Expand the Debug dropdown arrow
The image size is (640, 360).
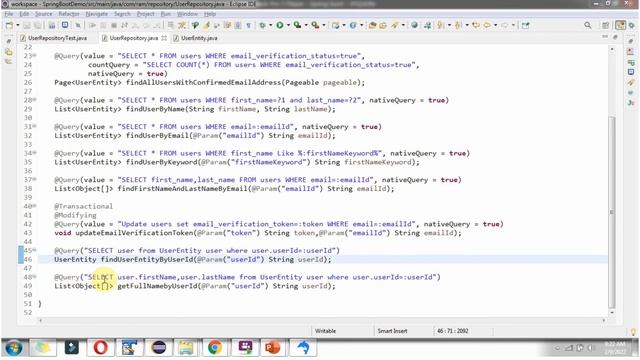pyautogui.click(x=270, y=25)
